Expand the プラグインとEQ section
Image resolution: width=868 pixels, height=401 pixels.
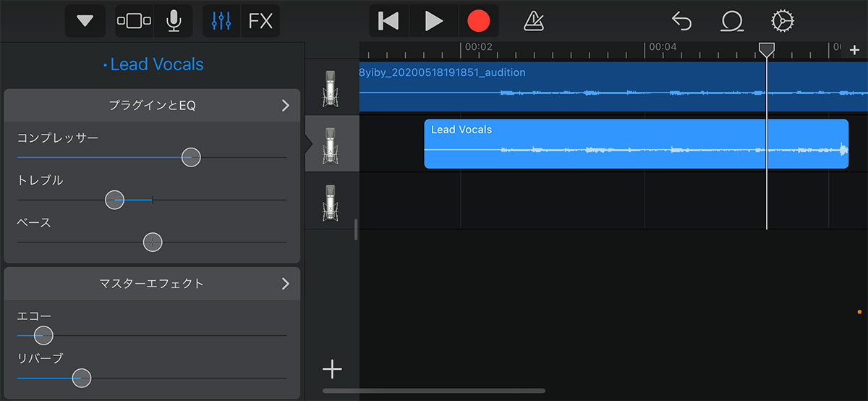pos(152,105)
